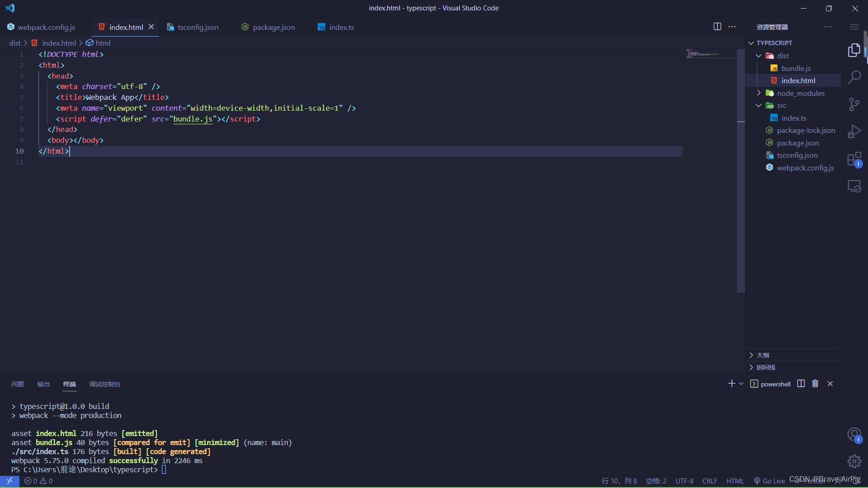Click the 行 10, 列 8 cursor position
This screenshot has width=868, height=488.
619,481
